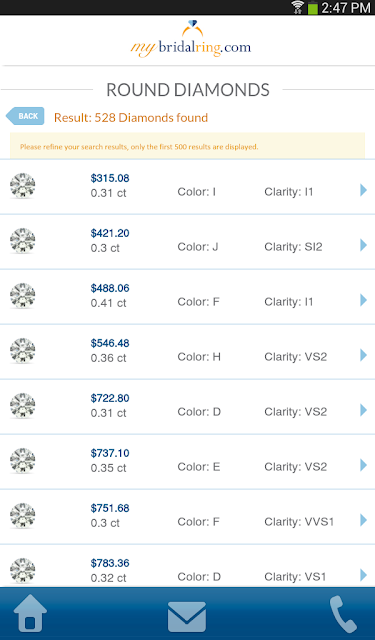Select the $751.68 price text
This screenshot has height=640, width=375.
110,508
